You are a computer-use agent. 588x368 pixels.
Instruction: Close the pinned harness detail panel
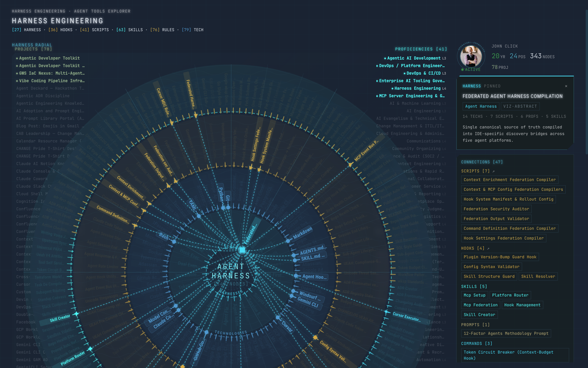click(x=566, y=86)
